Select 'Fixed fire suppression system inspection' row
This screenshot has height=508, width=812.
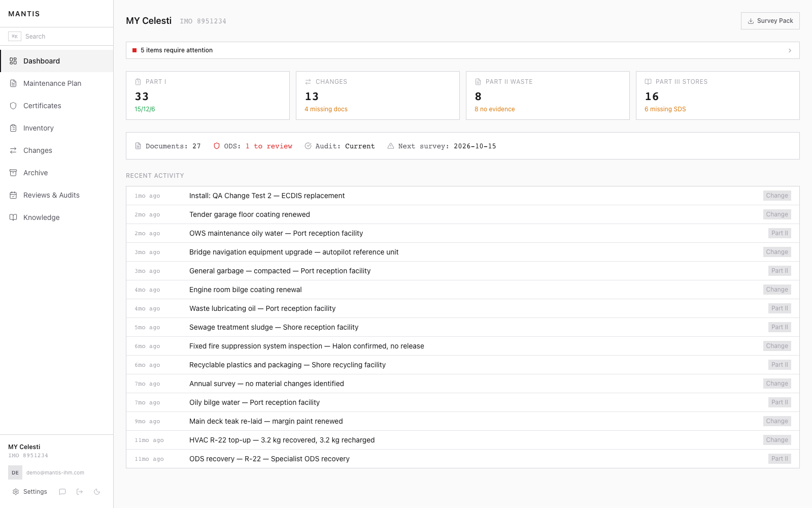(x=463, y=346)
